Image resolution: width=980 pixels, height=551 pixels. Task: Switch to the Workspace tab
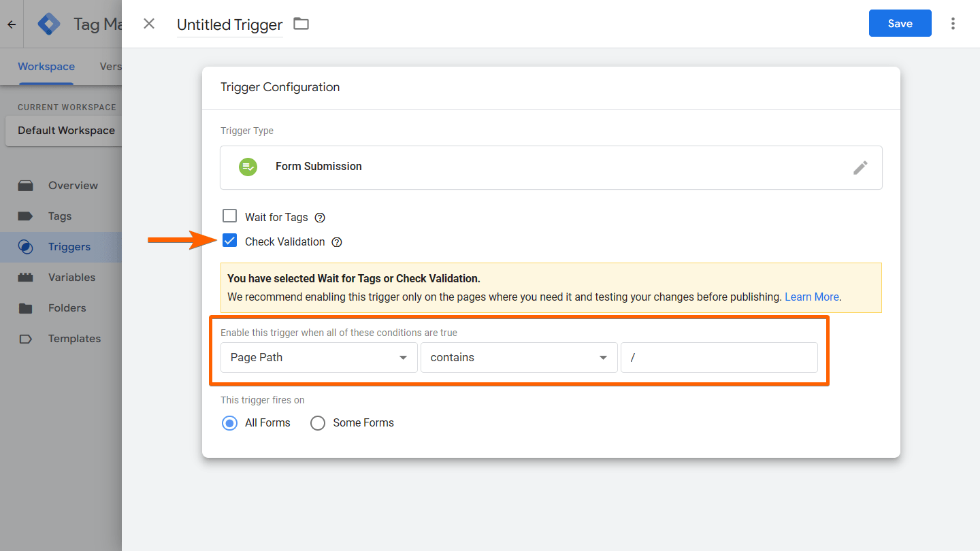pos(46,67)
